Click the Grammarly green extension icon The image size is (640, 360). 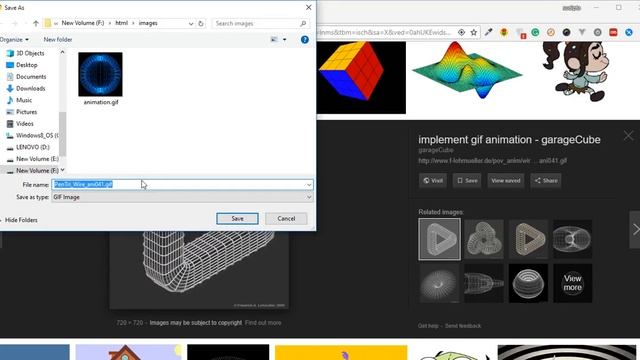tap(535, 32)
